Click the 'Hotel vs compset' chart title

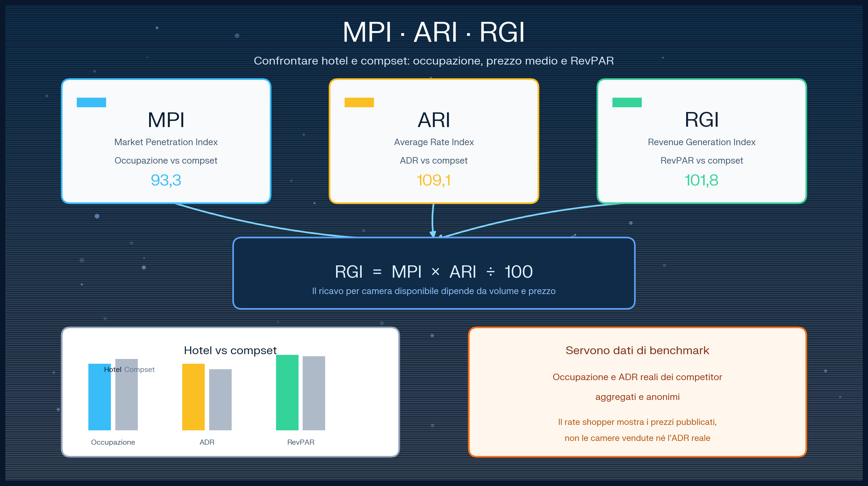click(230, 350)
